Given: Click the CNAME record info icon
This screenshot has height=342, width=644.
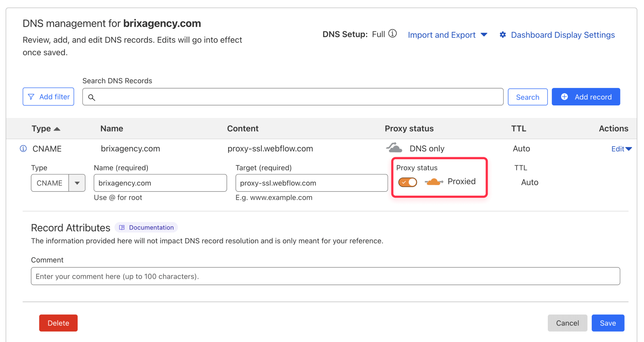Looking at the screenshot, I should [23, 148].
